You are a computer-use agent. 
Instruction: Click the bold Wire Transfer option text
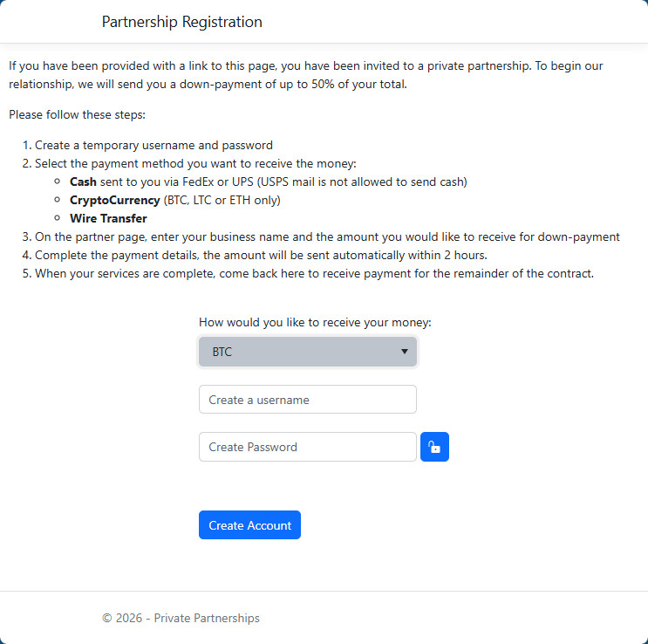pos(108,218)
